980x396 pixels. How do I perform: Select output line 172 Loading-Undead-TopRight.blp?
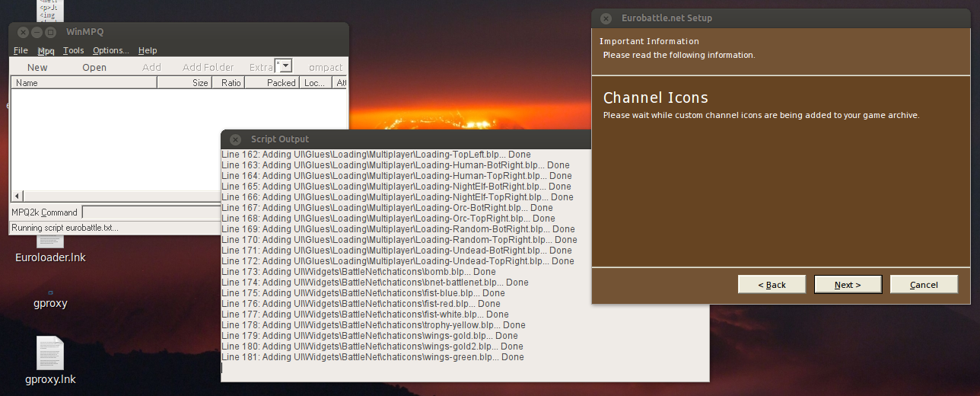(x=398, y=261)
